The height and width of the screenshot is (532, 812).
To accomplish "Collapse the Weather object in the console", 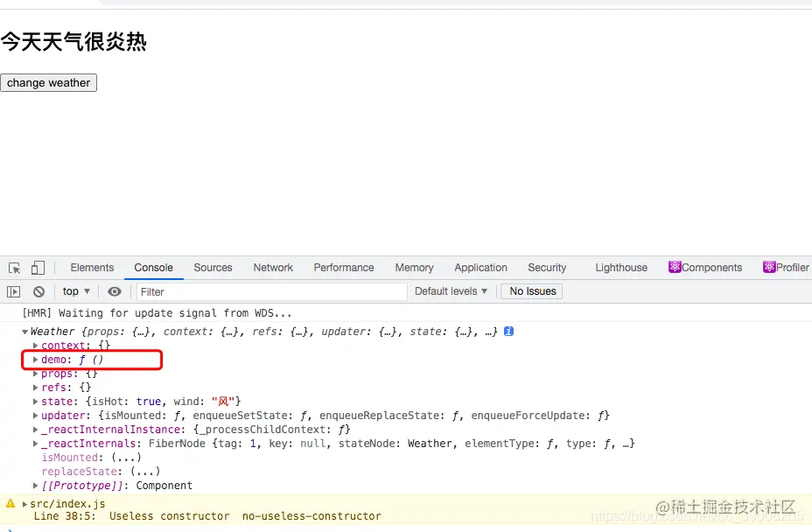I will [24, 332].
